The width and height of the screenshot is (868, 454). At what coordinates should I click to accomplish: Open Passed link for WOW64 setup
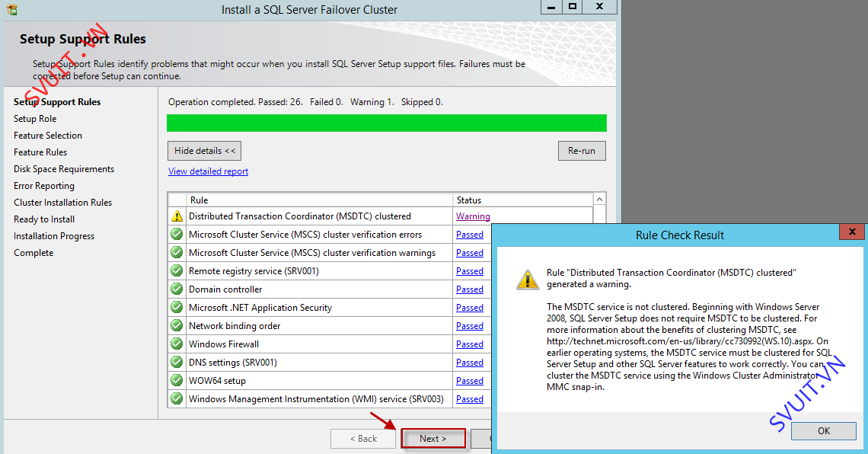470,380
